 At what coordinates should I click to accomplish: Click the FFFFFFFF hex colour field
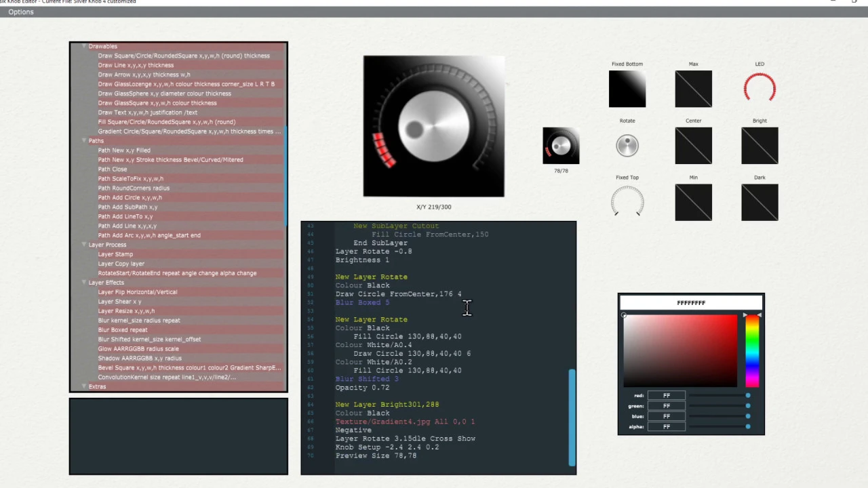[x=691, y=303]
